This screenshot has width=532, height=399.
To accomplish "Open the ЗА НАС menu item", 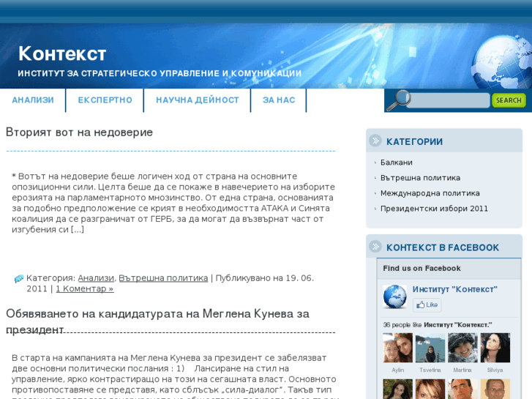I will 279,100.
